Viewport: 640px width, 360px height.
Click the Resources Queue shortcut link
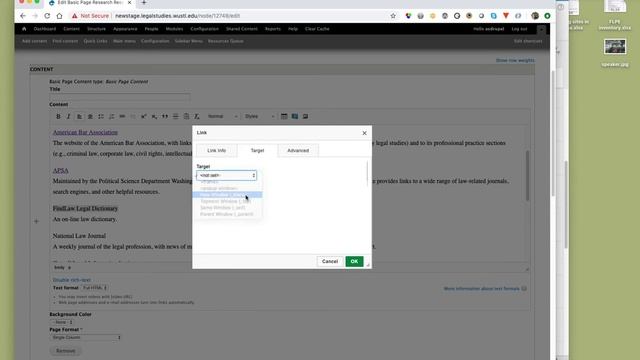pos(226,41)
